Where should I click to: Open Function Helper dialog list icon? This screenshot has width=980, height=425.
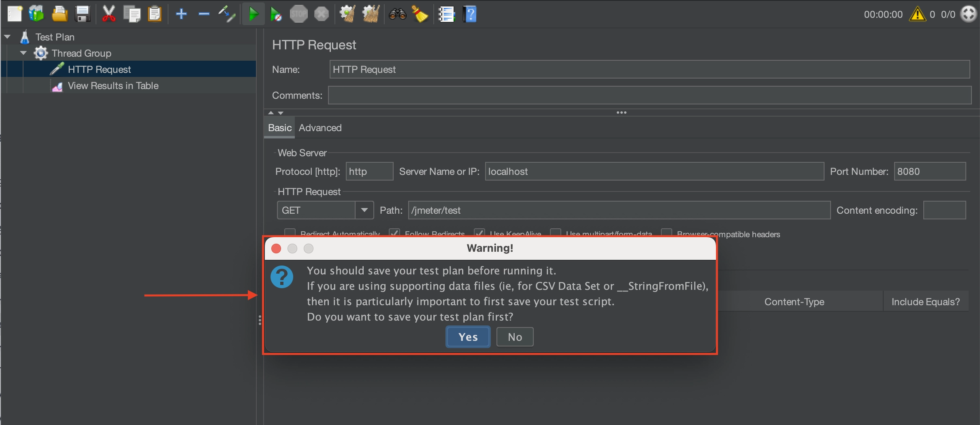pyautogui.click(x=447, y=14)
